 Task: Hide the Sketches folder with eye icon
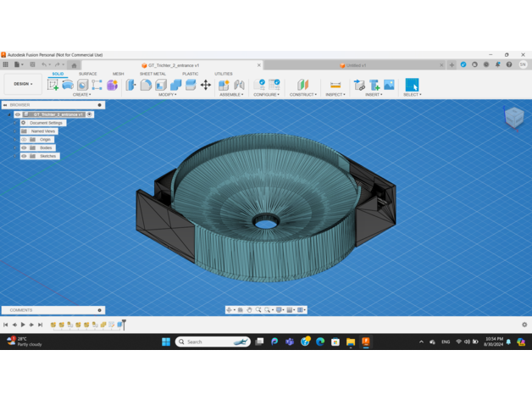point(25,156)
